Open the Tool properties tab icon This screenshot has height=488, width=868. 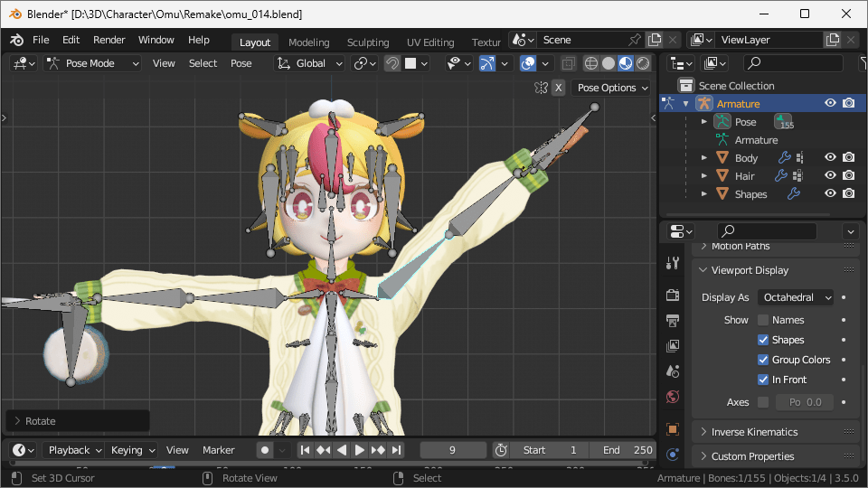pos(672,263)
